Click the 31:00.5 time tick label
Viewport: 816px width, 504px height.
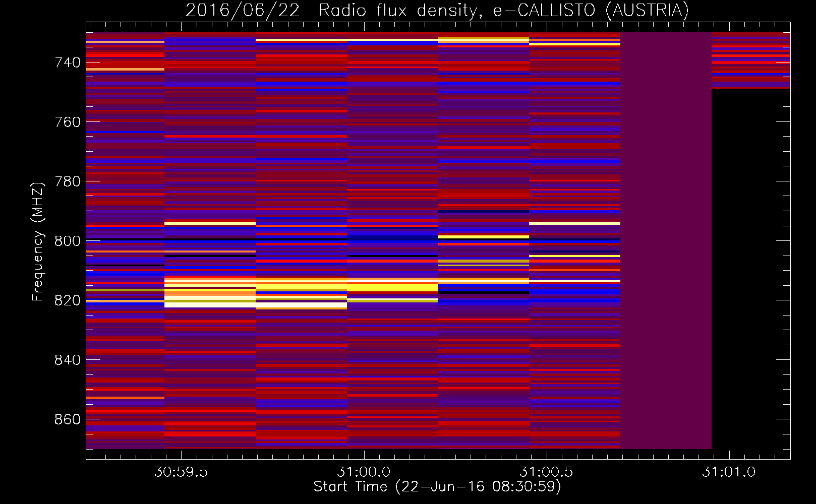click(546, 472)
